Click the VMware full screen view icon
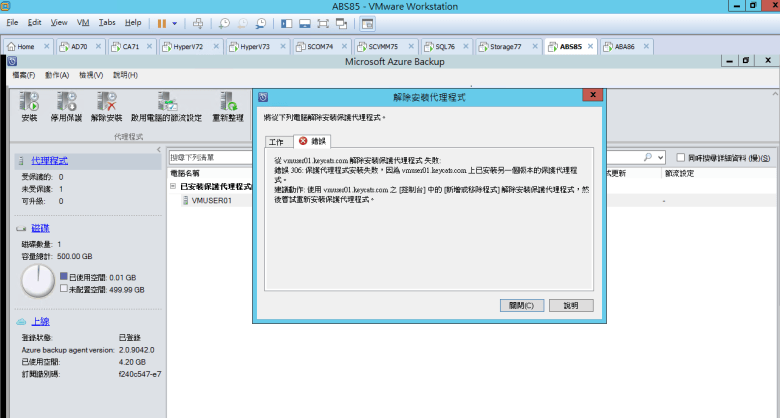The width and height of the screenshot is (780, 418). pos(322,21)
